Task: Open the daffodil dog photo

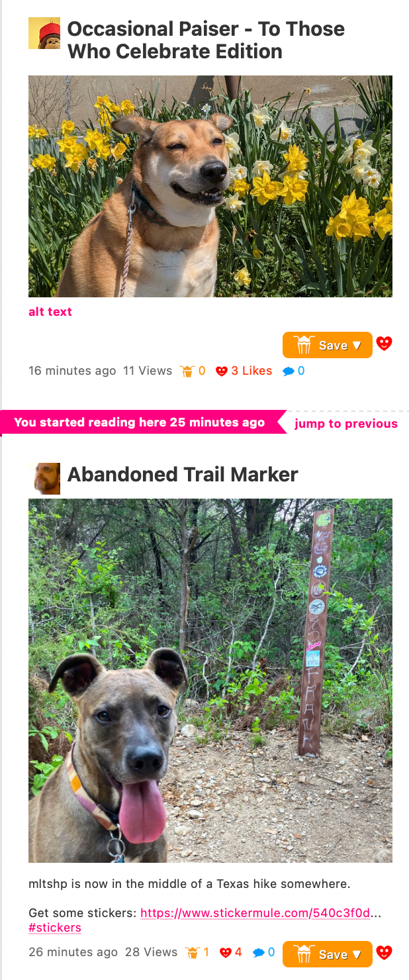Action: click(210, 186)
